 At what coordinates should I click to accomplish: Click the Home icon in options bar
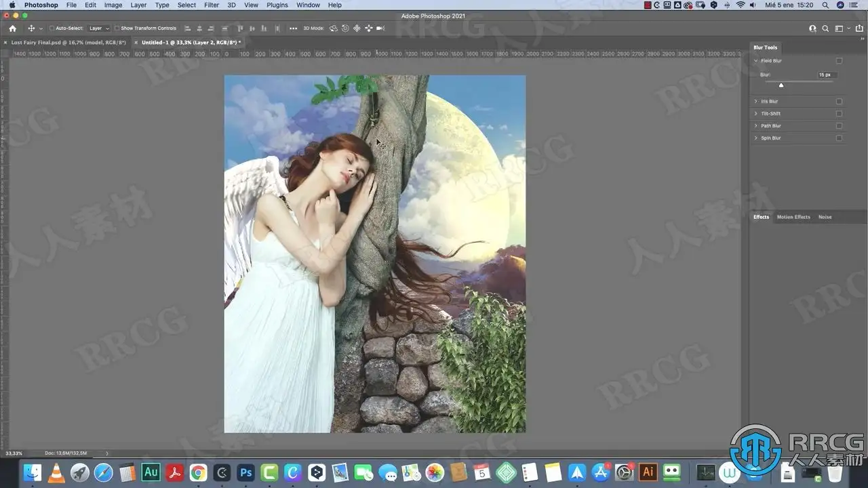tap(12, 28)
